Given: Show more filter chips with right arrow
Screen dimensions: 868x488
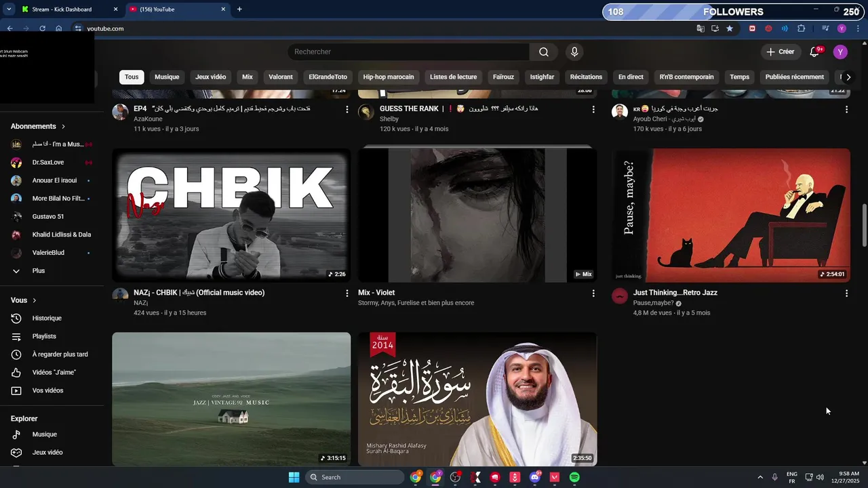Looking at the screenshot, I should point(848,77).
